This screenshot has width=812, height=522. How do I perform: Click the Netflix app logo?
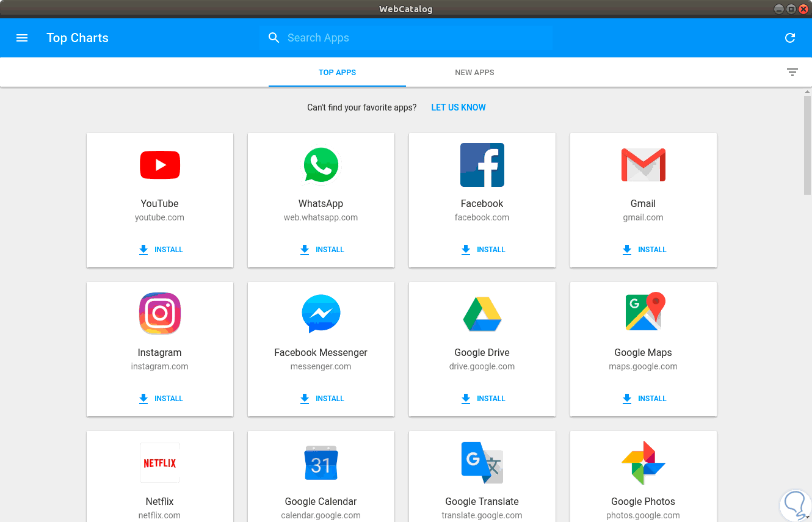(160, 463)
